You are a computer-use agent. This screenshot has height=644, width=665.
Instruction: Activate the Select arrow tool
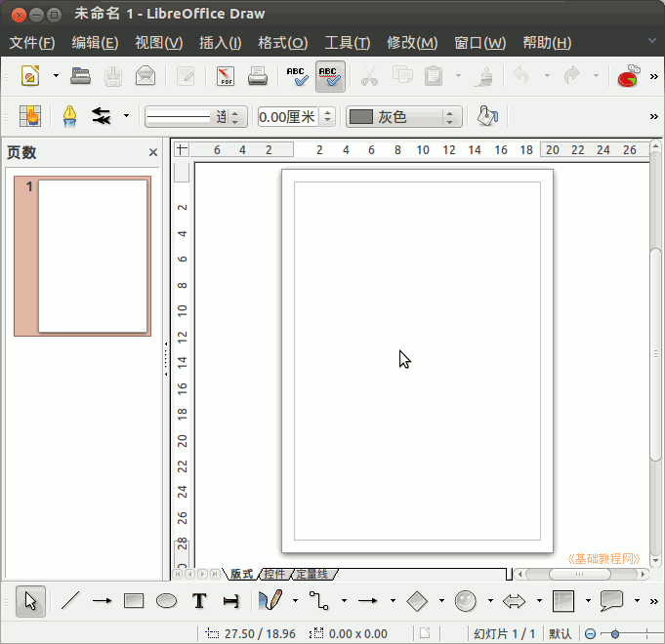pyautogui.click(x=30, y=601)
